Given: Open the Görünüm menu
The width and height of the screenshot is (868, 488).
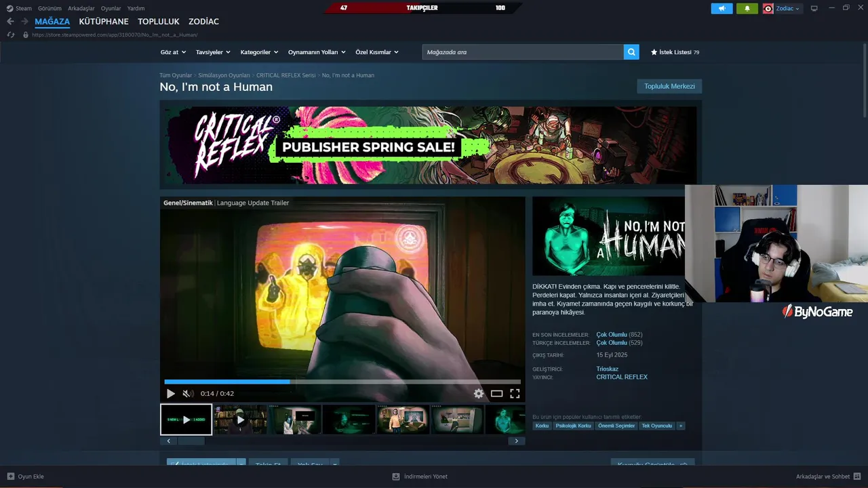Looking at the screenshot, I should (50, 8).
